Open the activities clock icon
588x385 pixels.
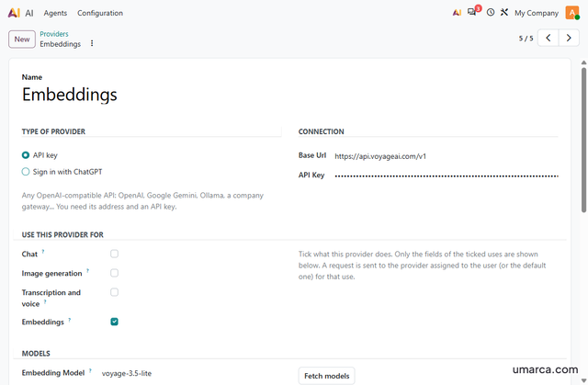coord(491,12)
